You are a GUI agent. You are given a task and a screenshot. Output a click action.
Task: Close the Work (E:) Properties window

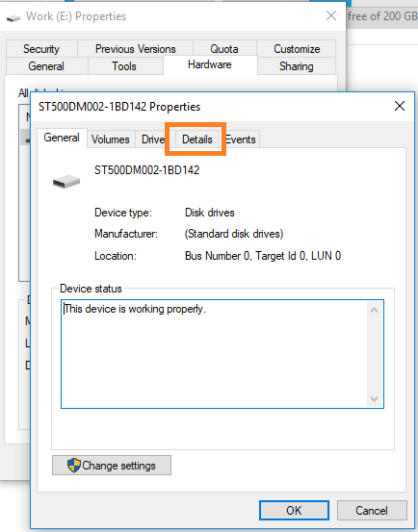(331, 15)
